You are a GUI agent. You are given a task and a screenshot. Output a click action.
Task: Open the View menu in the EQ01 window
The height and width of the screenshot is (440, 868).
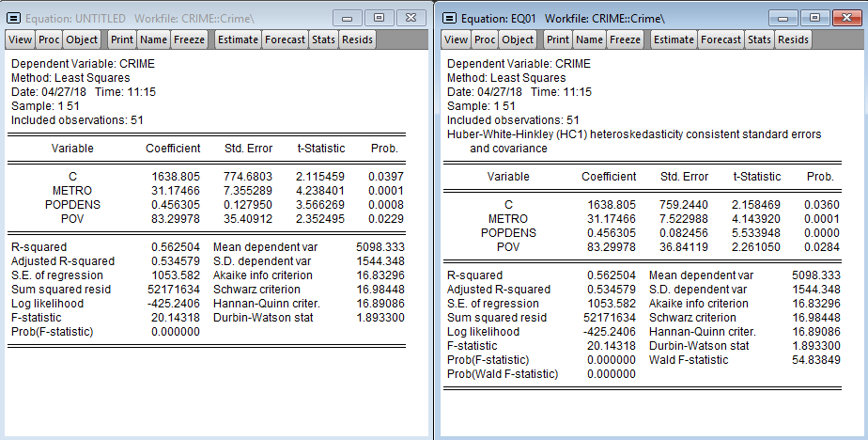point(456,39)
